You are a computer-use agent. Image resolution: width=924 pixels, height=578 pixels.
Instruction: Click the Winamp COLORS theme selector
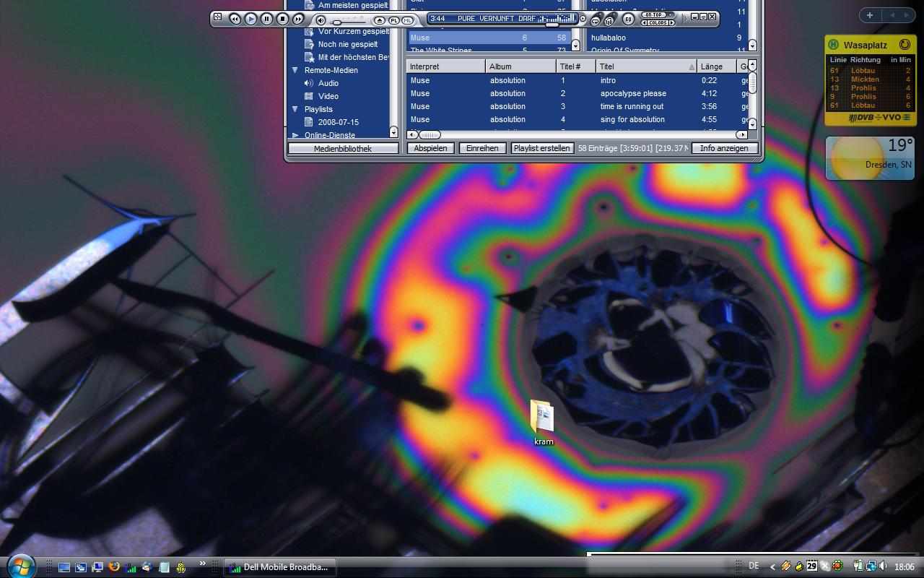[658, 23]
